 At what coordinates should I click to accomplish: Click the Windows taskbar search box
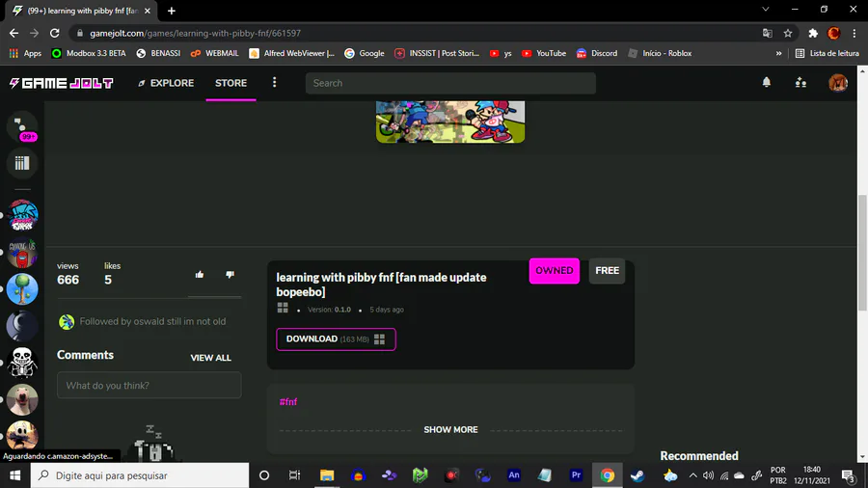pos(140,475)
